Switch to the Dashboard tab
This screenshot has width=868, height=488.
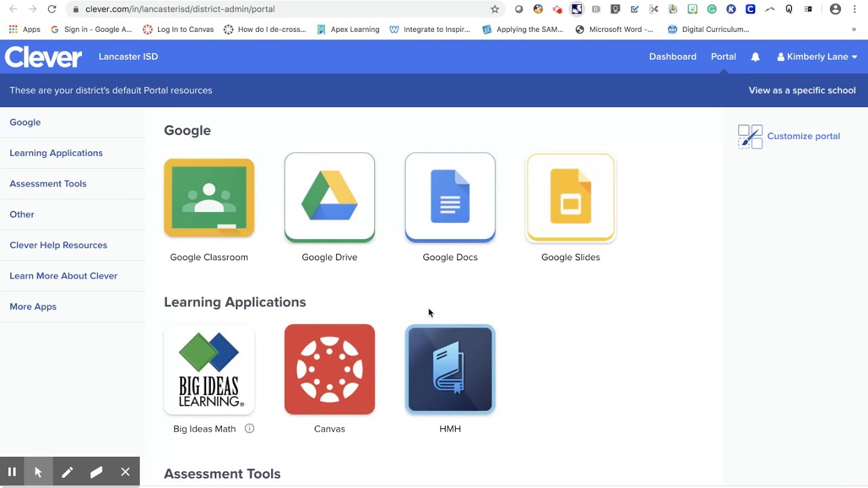[673, 57]
